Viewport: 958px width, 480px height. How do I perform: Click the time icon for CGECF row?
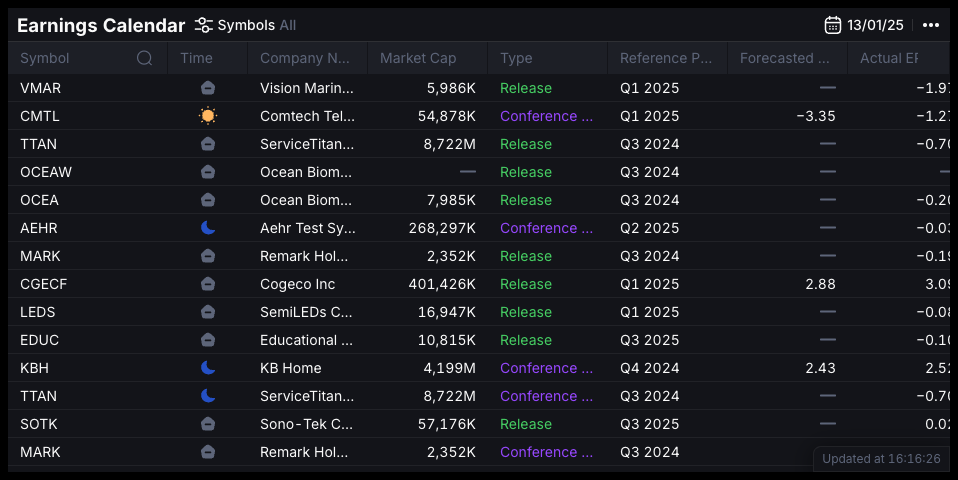pos(208,284)
